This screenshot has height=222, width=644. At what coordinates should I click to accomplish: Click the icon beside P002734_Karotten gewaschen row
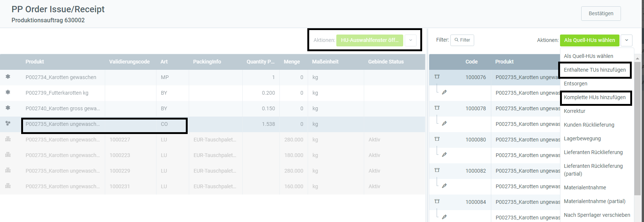8,77
